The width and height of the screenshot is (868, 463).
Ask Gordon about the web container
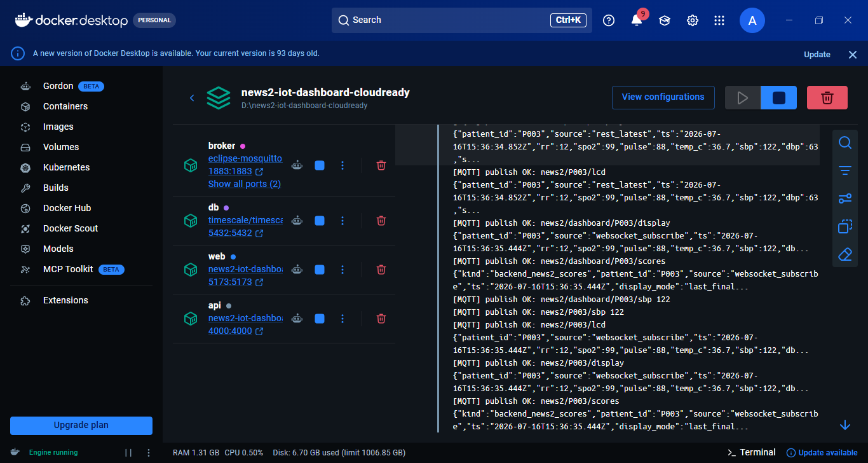[x=297, y=270]
